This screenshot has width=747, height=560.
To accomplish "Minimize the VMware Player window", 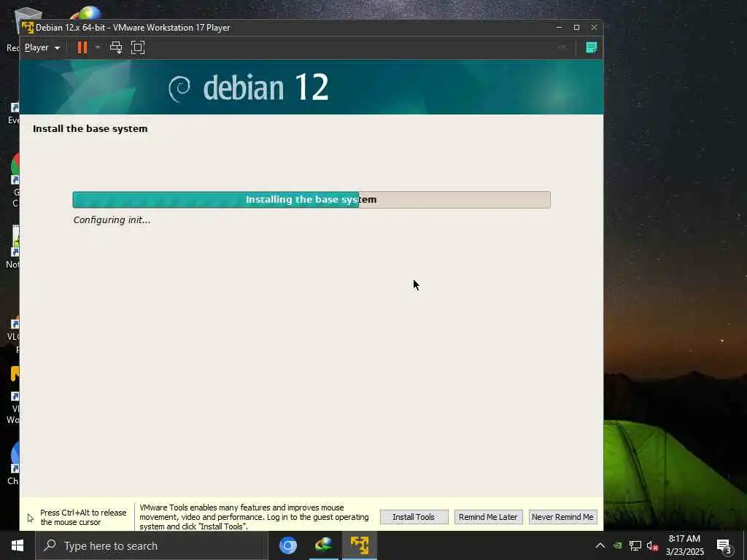I will coord(559,28).
